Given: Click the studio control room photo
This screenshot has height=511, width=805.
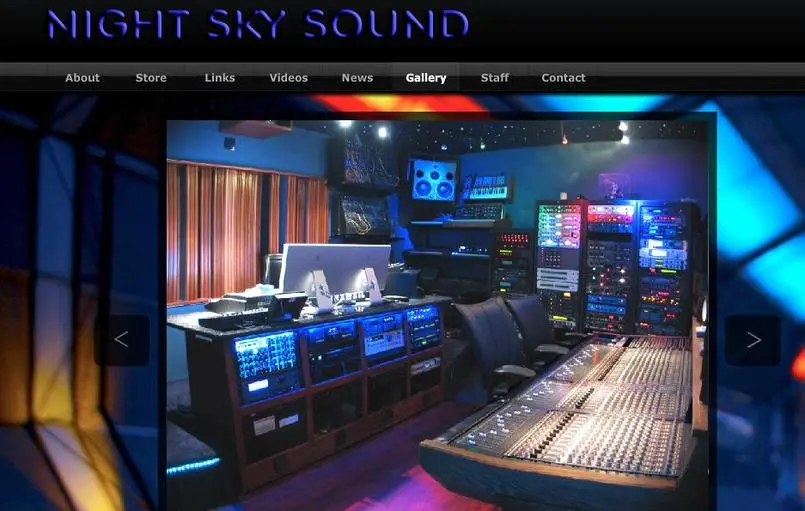Looking at the screenshot, I should coord(437,315).
